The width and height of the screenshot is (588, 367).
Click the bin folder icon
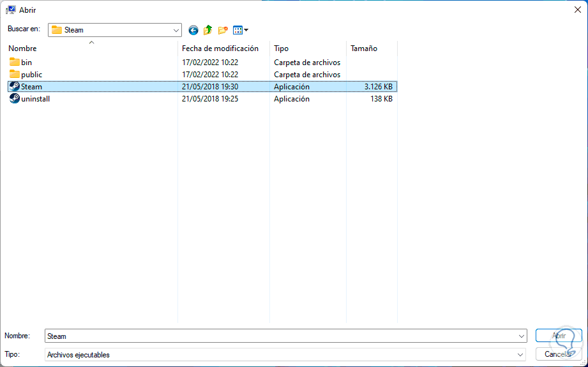tap(15, 62)
